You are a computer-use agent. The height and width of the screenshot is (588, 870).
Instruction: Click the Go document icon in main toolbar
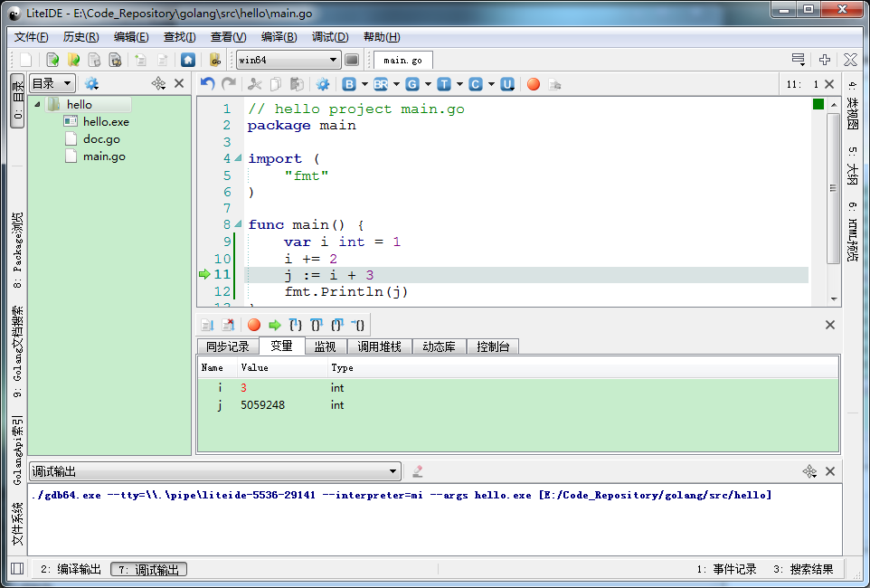click(x=215, y=60)
